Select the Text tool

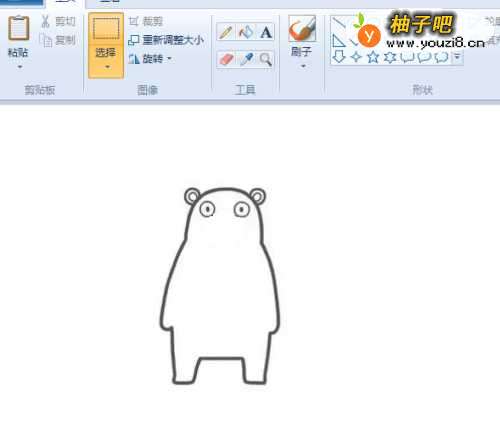coord(266,33)
